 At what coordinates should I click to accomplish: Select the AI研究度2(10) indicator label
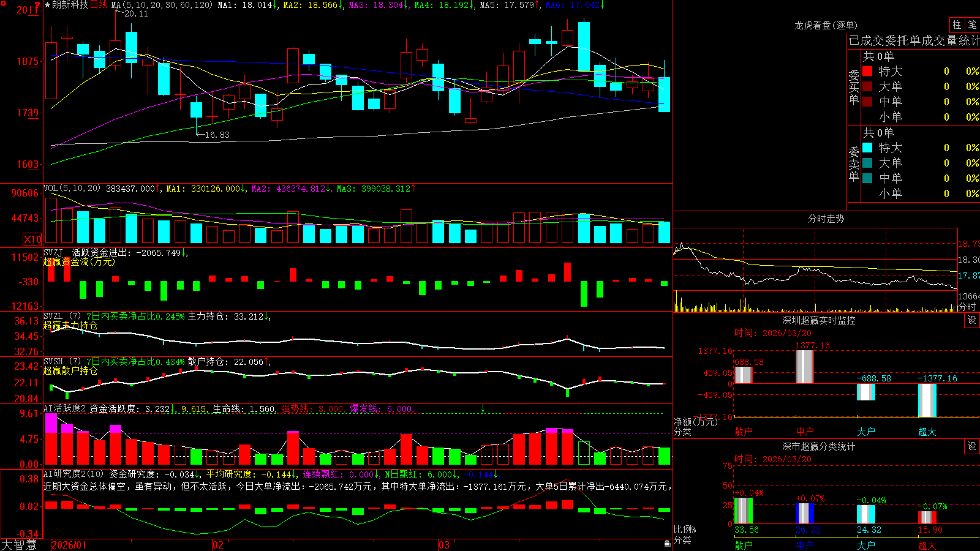point(73,474)
